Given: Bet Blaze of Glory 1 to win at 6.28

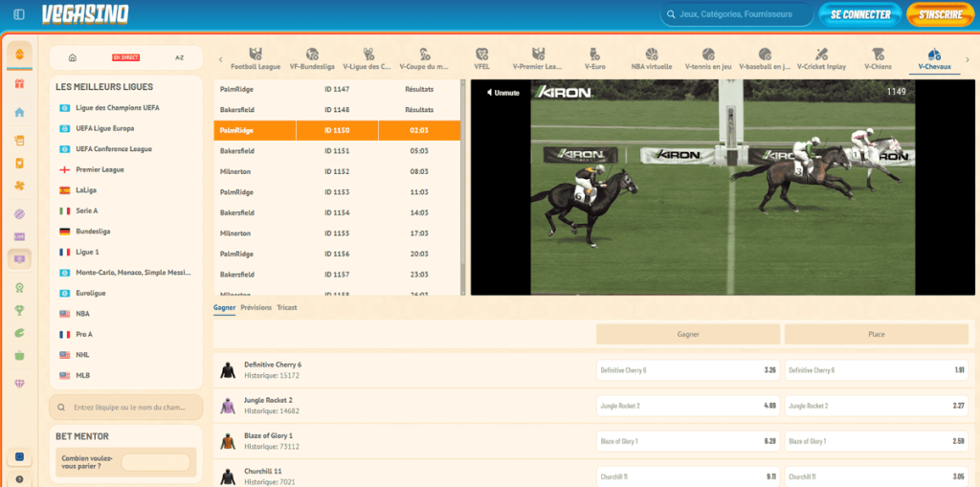Looking at the screenshot, I should click(687, 441).
